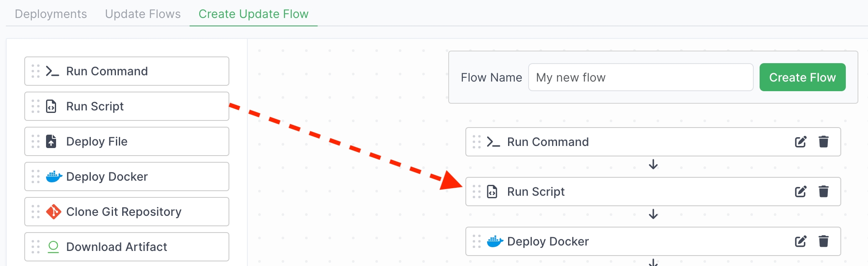Open the Update Flows tab
Viewport: 868px width, 266px height.
[x=143, y=14]
